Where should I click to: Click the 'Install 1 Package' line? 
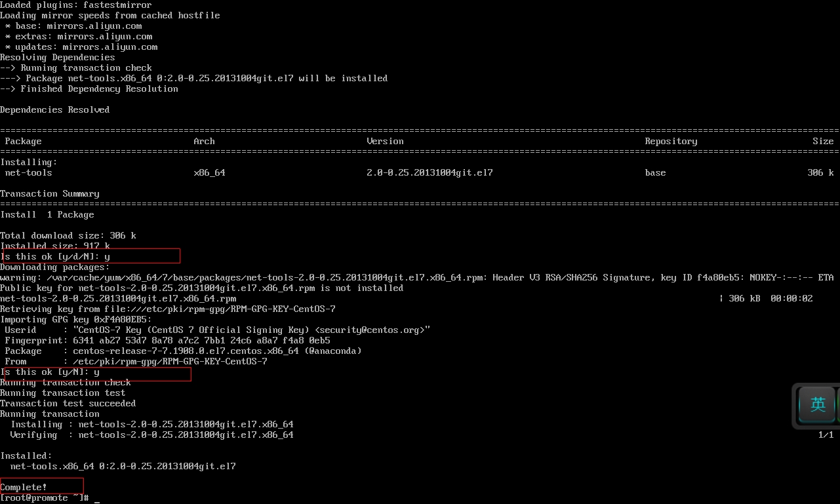47,214
